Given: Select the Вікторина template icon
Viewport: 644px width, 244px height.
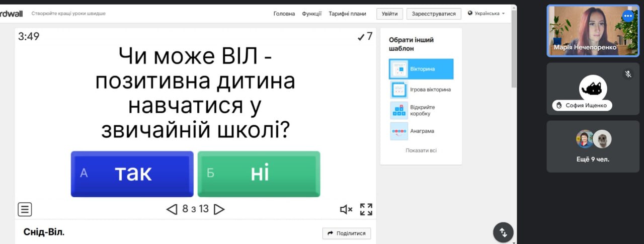Looking at the screenshot, I should point(399,69).
